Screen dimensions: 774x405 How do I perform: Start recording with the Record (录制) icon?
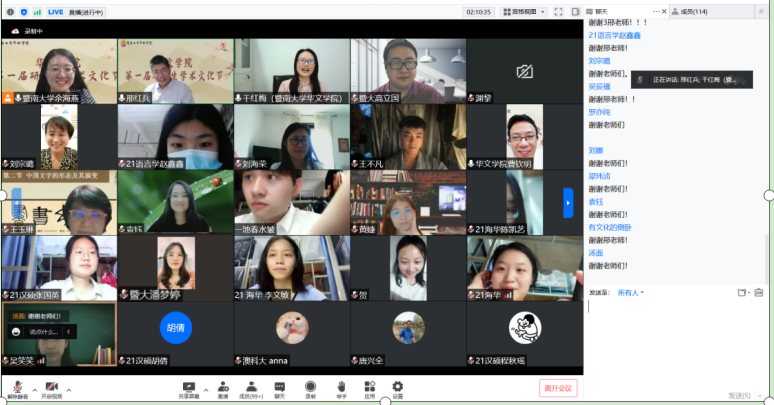click(310, 388)
